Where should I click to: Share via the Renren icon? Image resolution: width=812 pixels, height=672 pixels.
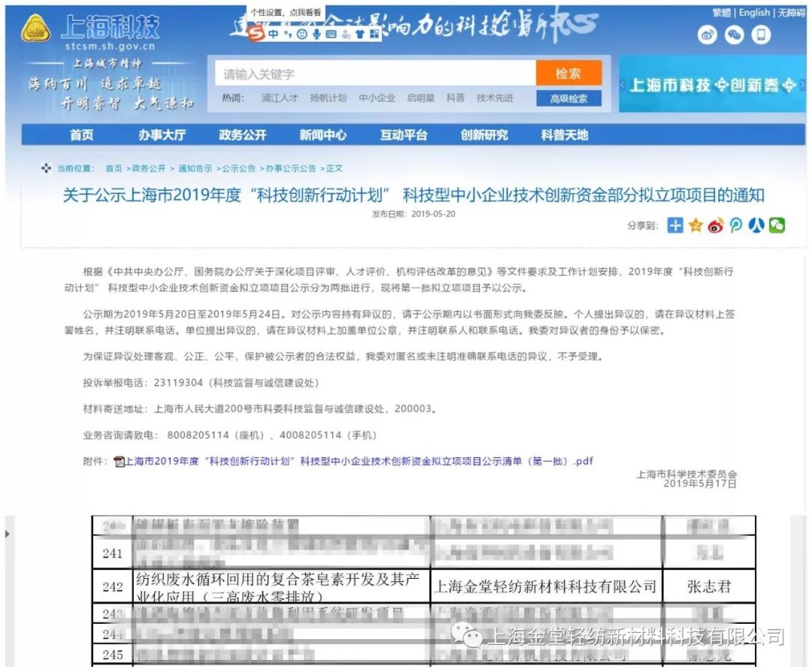pyautogui.click(x=756, y=226)
